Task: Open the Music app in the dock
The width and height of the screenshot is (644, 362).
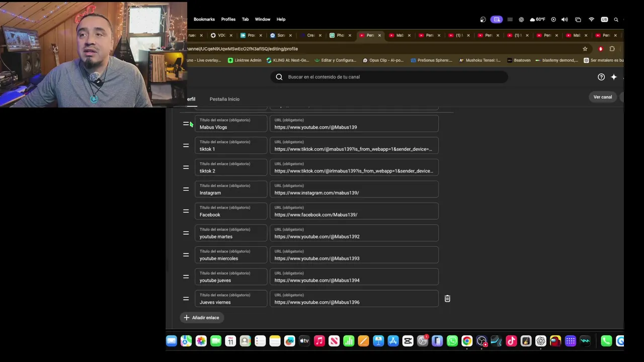Action: [x=319, y=341]
